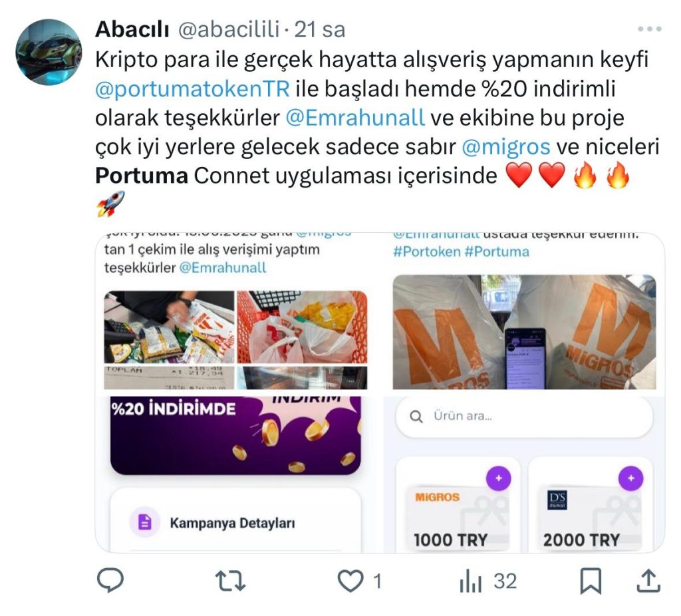681x616 pixels.
Task: Open Abacılı's profile avatar
Action: click(49, 52)
